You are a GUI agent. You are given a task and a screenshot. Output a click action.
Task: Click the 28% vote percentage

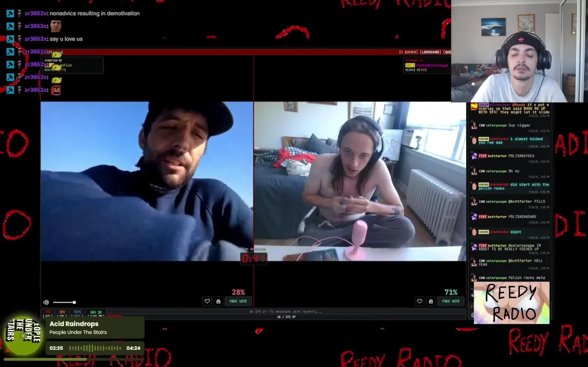pyautogui.click(x=238, y=292)
